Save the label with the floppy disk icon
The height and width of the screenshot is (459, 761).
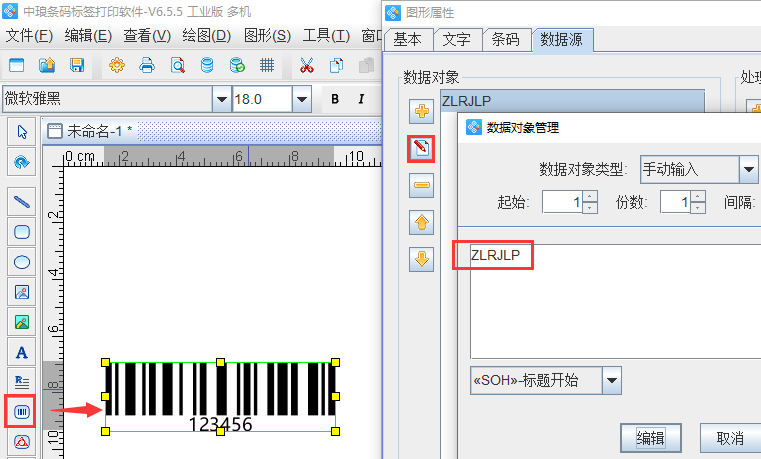click(77, 65)
